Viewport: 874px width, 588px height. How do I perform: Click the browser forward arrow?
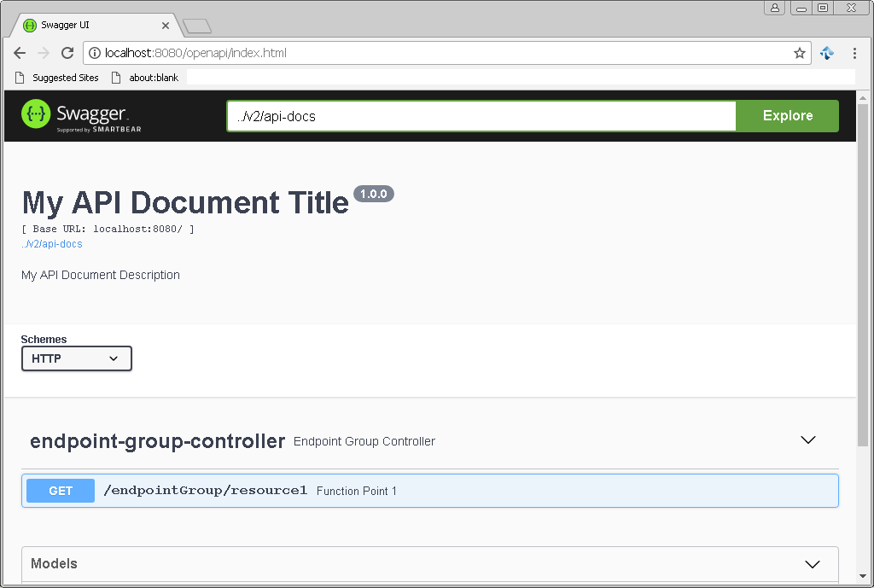[43, 53]
